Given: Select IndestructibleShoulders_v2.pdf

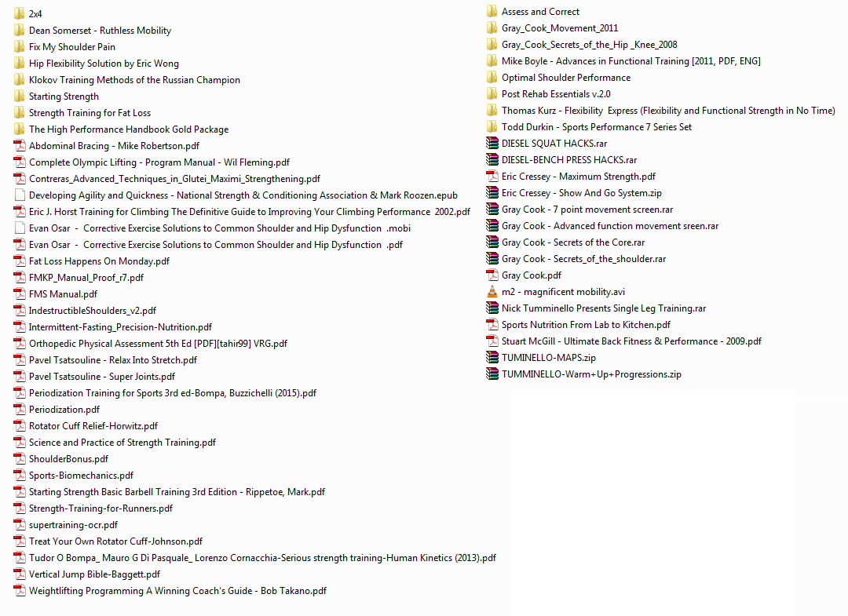Looking at the screenshot, I should 93,310.
